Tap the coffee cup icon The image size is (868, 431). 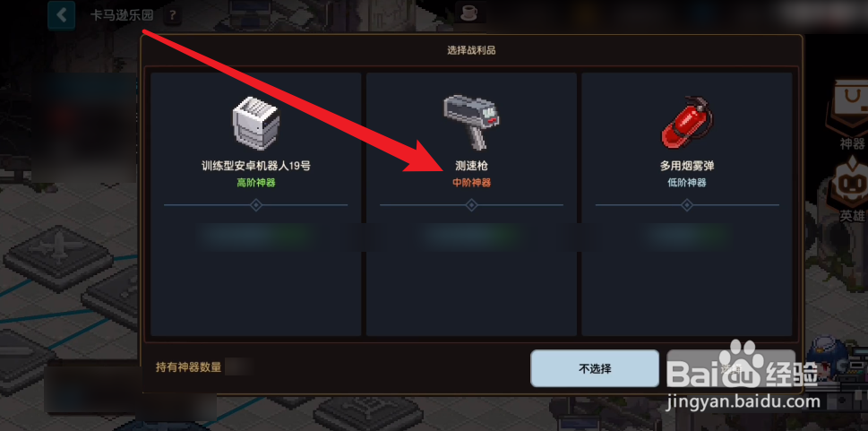[469, 12]
